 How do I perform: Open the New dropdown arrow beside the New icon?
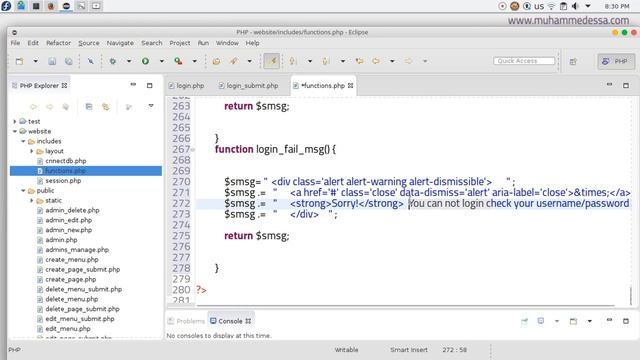click(36, 61)
